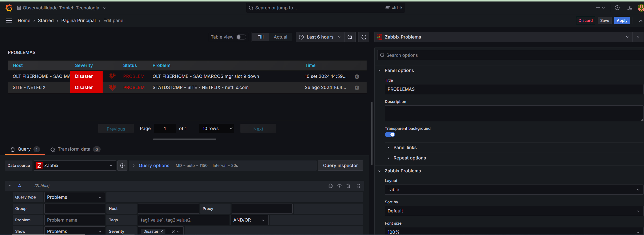644x235 pixels.
Task: Click the Problem name input field
Action: (74, 220)
